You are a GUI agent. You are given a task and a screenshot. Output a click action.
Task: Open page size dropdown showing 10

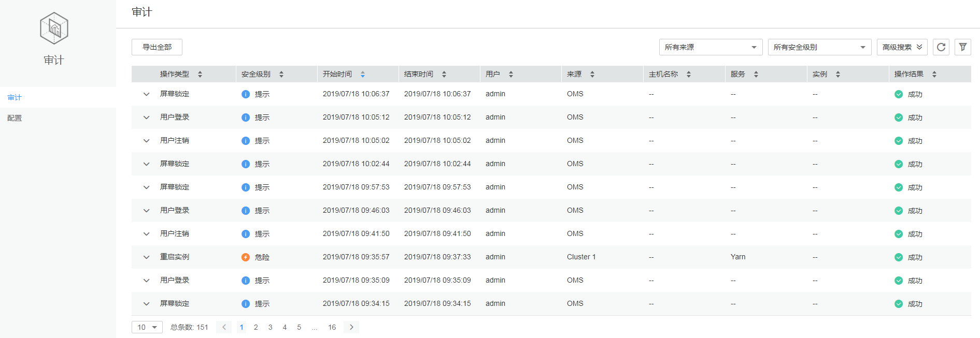pyautogui.click(x=147, y=327)
